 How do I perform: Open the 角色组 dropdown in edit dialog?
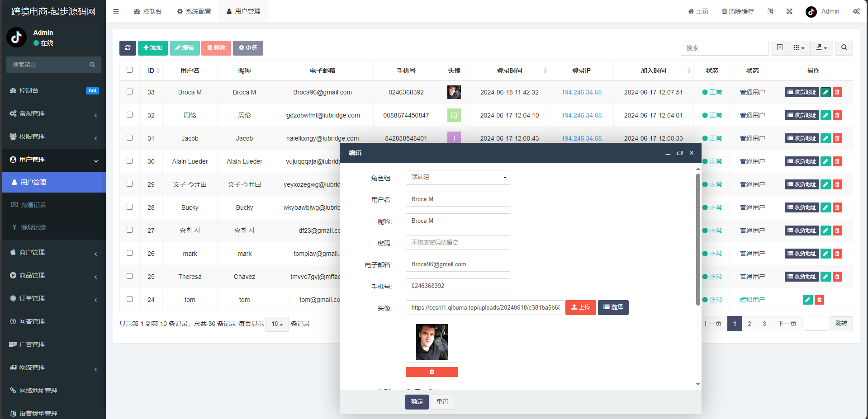coord(458,177)
